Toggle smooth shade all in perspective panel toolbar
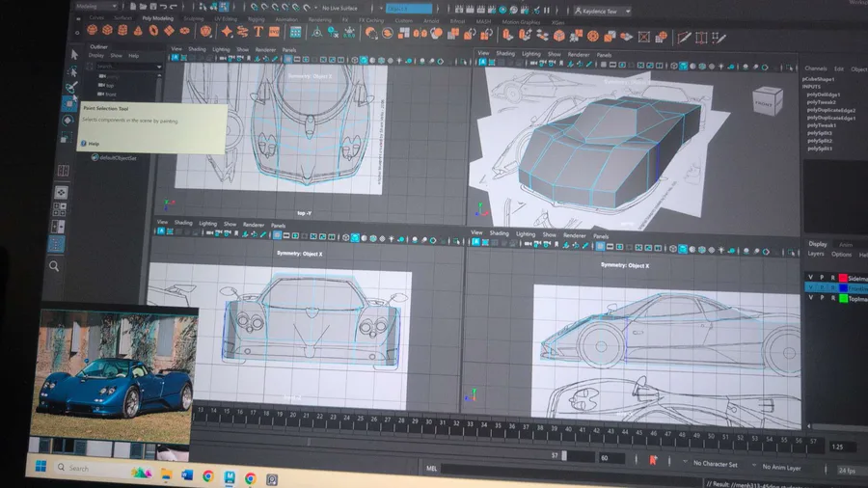The height and width of the screenshot is (488, 868). pyautogui.click(x=683, y=67)
